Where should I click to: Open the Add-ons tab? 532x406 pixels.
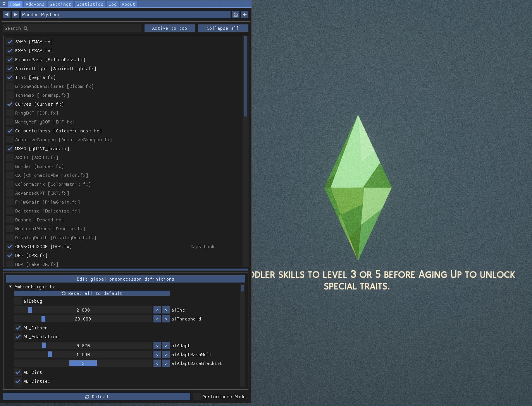[x=35, y=4]
